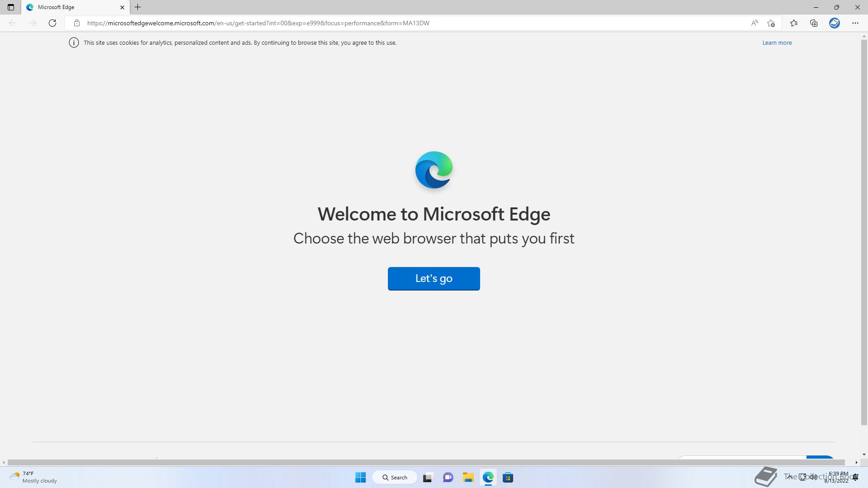Open the taskbar Search box
The image size is (868, 488).
pyautogui.click(x=395, y=478)
